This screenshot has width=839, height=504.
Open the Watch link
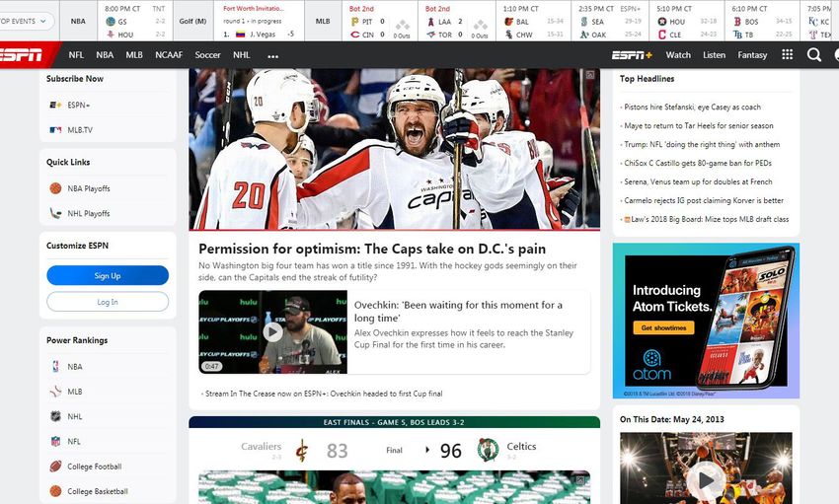coord(678,55)
